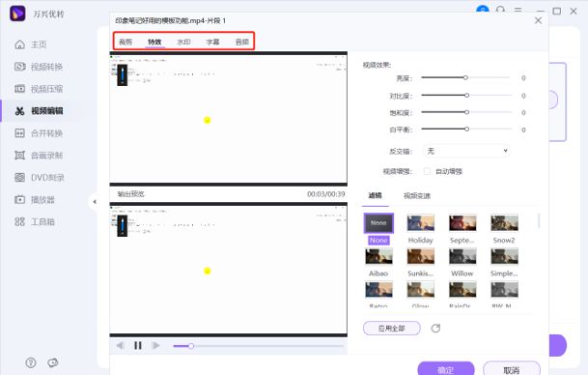The image size is (588, 375).
Task: Enable the 自动增强 auto enhance checkbox
Action: pyautogui.click(x=427, y=171)
